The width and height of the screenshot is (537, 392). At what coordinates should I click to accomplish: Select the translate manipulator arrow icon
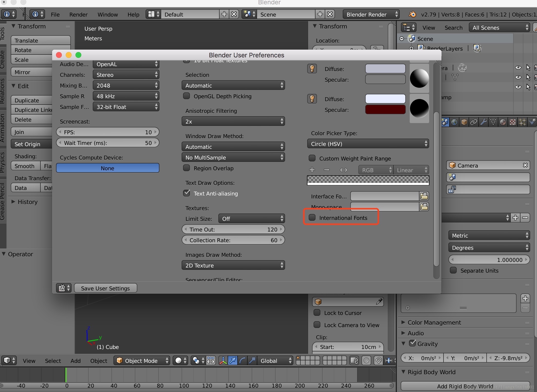coord(233,361)
